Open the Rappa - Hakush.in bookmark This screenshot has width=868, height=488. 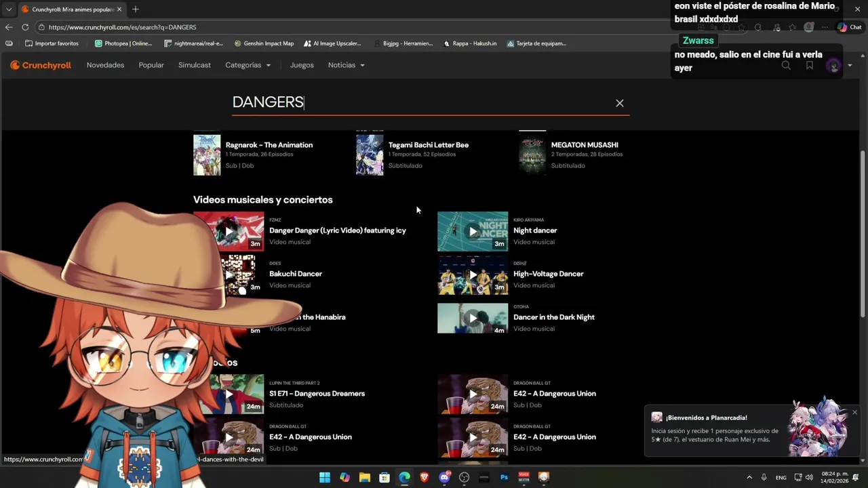[x=470, y=43]
